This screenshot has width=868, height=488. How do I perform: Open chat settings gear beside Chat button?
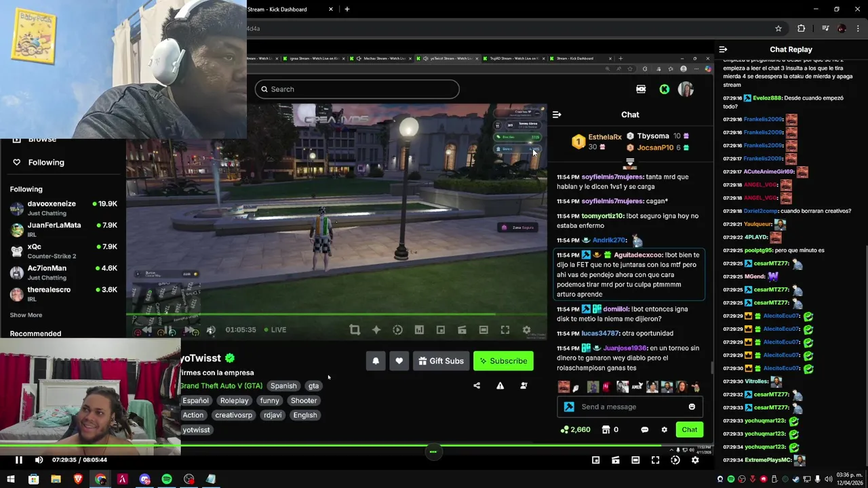[x=664, y=430]
